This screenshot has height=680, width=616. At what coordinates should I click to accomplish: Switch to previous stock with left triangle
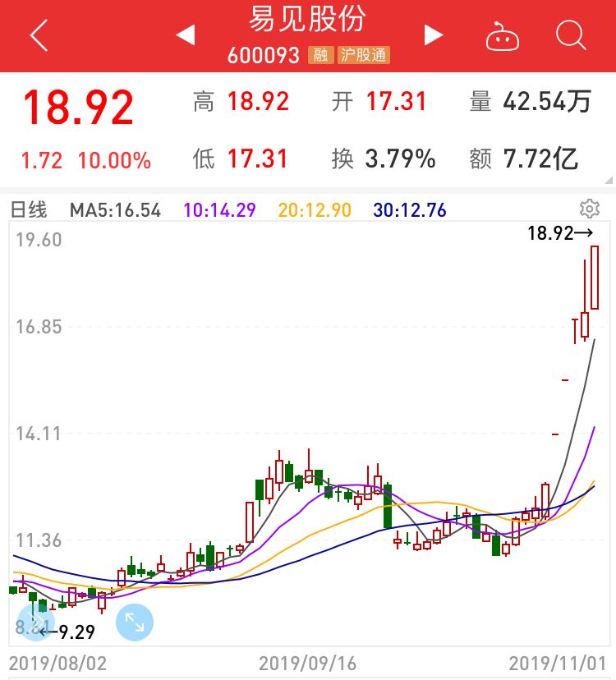click(x=186, y=34)
